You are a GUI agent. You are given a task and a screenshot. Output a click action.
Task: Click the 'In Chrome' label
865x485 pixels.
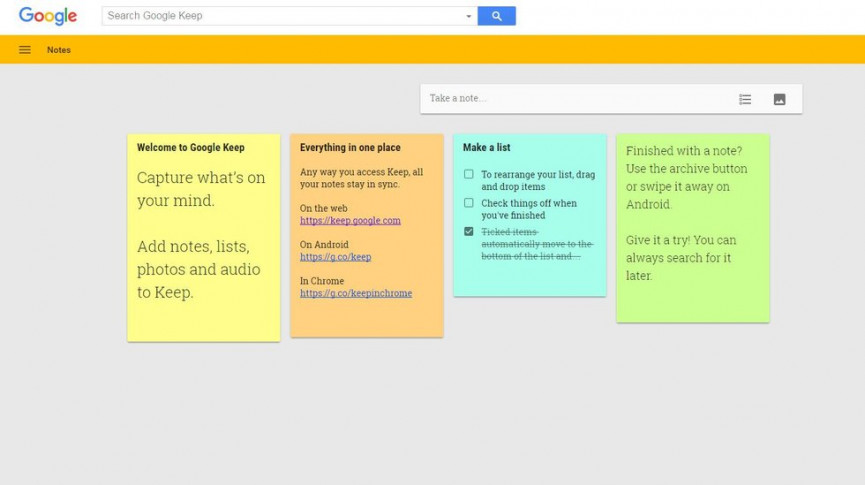point(322,281)
